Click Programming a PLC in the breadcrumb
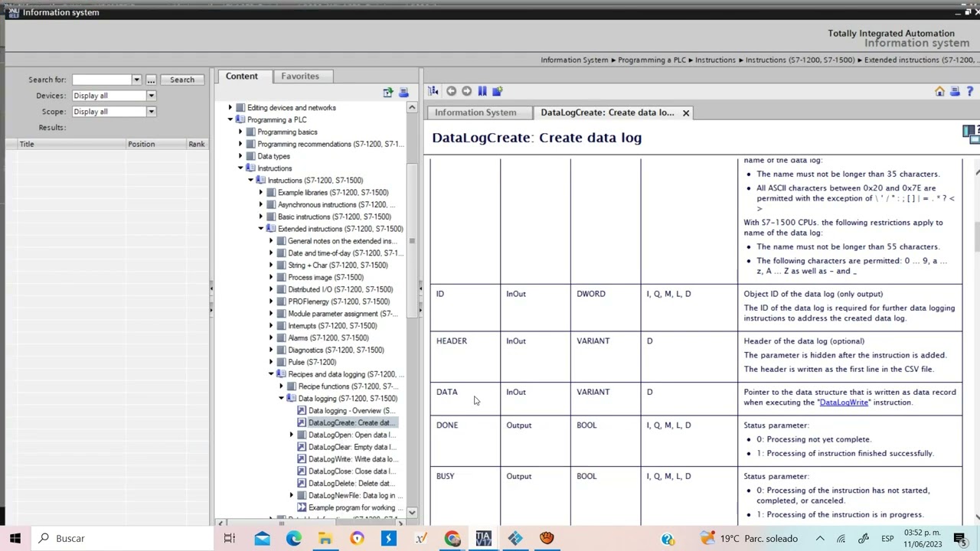The height and width of the screenshot is (551, 980). click(652, 60)
